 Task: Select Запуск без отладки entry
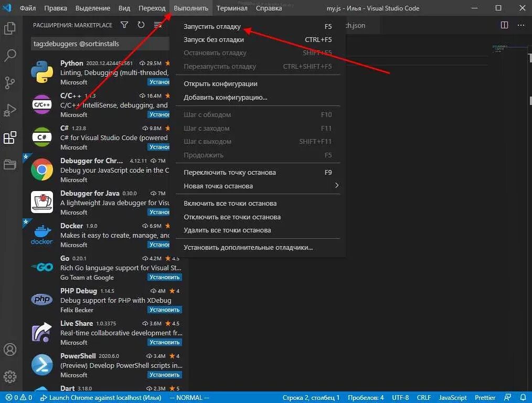(258, 40)
